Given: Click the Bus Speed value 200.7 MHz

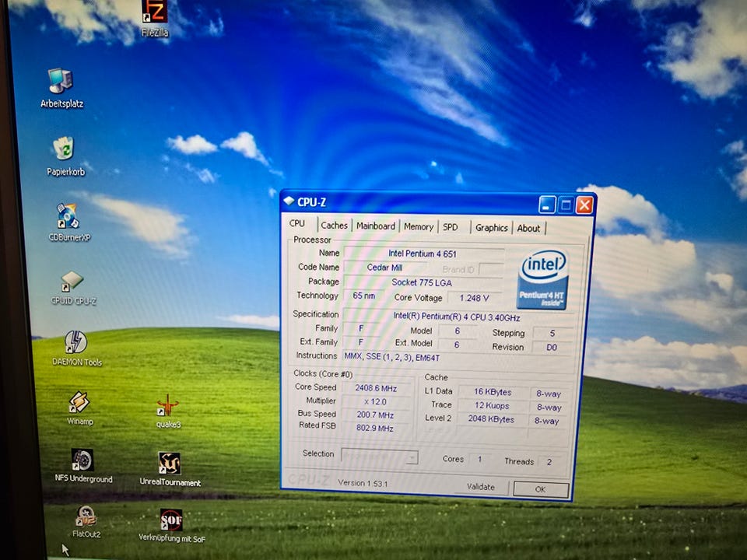Looking at the screenshot, I should point(375,415).
